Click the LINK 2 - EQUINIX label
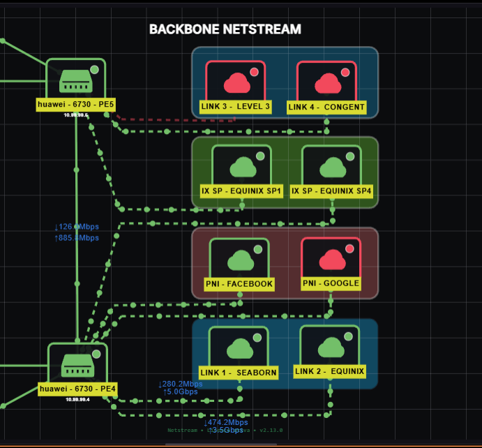 point(329,371)
